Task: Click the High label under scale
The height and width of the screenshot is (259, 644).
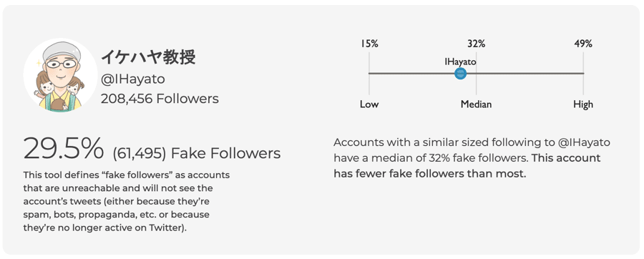Action: pyautogui.click(x=583, y=104)
